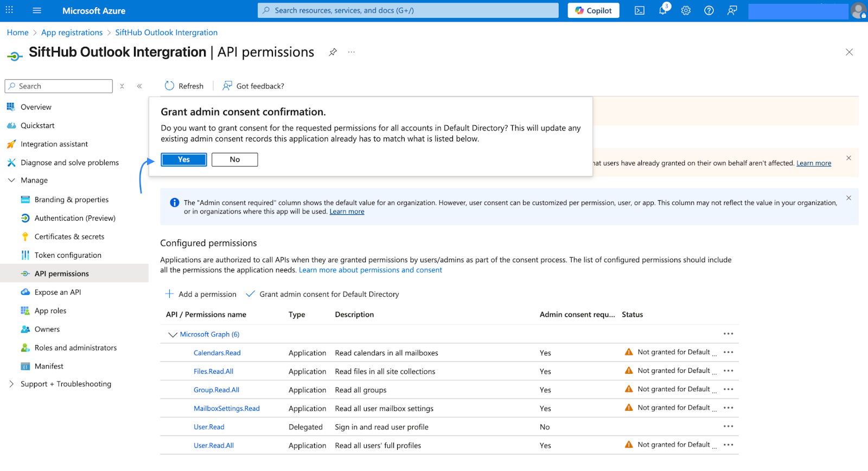
Task: Open the User.Read permission
Action: pos(209,427)
